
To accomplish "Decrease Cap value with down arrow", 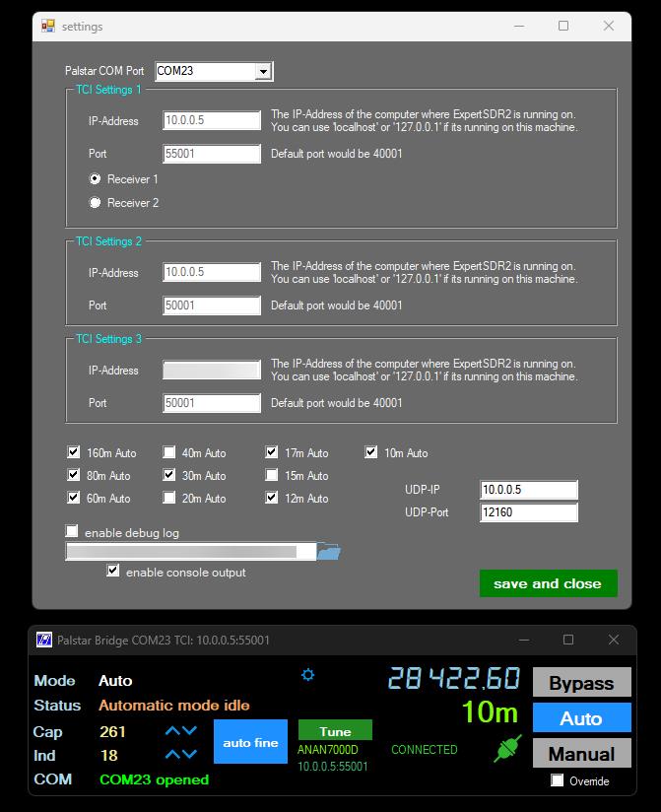I will pos(189,731).
